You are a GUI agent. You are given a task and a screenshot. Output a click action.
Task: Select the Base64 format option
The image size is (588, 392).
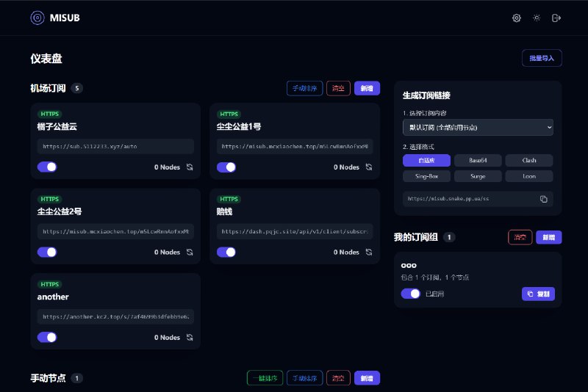click(x=478, y=160)
